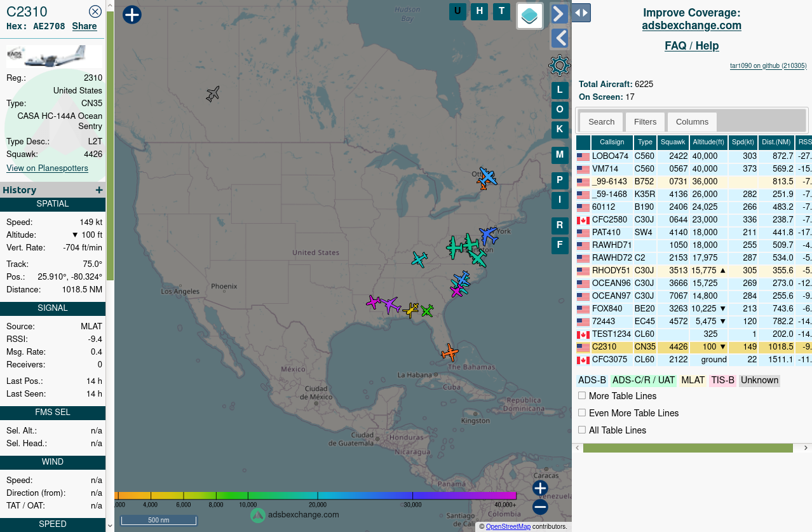
Task: Open View on Planespotters link
Action: pyautogui.click(x=47, y=168)
